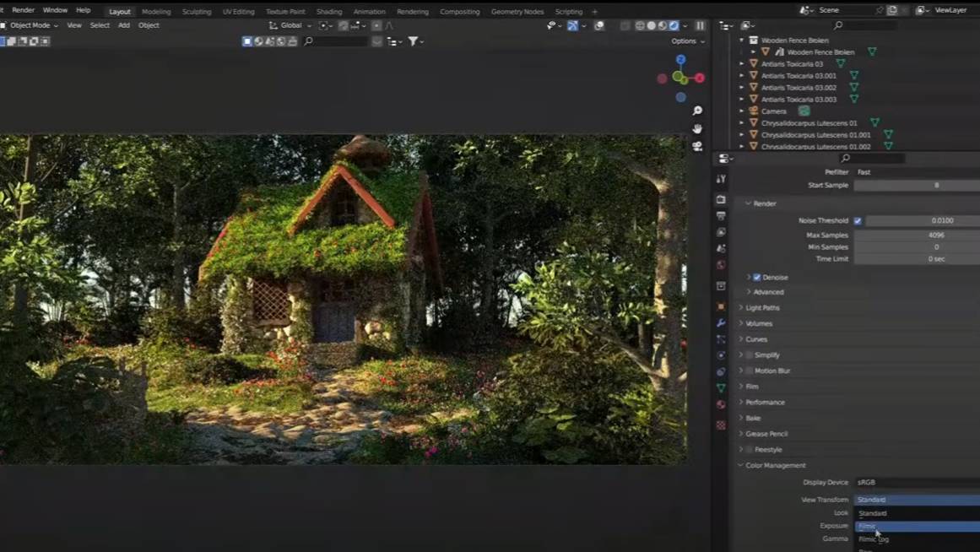980x552 pixels.
Task: Open the Object properties tab icon
Action: (x=721, y=306)
